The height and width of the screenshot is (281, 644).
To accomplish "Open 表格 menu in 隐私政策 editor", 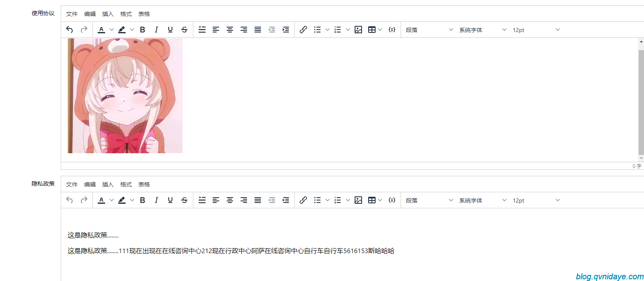I will pos(144,184).
